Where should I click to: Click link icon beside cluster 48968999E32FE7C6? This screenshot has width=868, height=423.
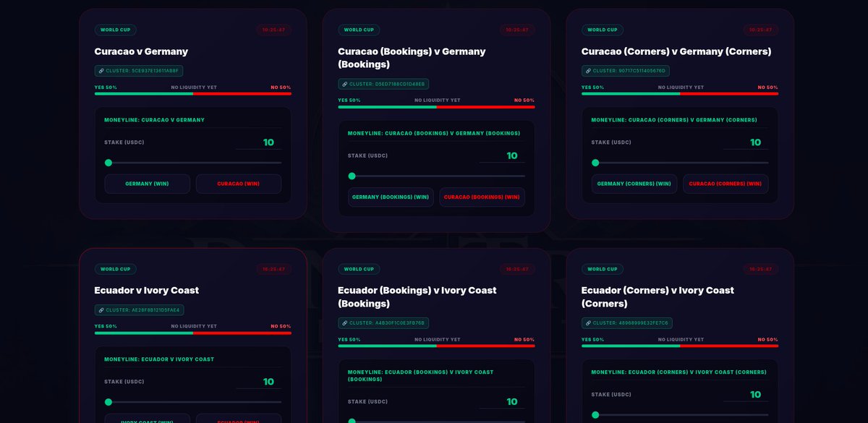point(588,322)
